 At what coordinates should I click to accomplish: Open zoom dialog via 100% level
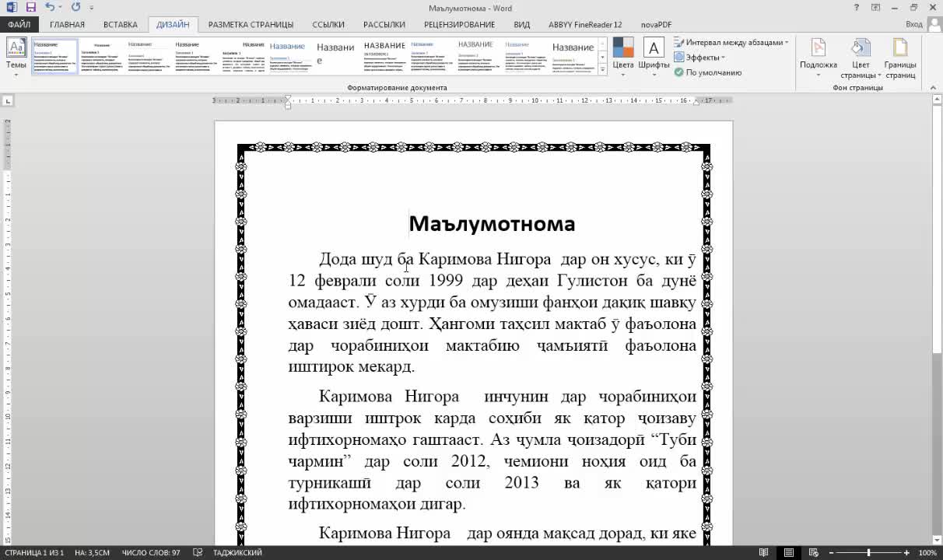(927, 553)
